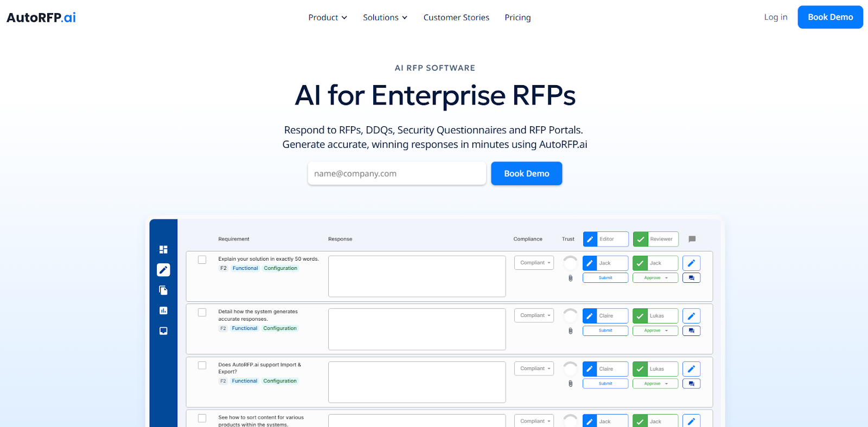Click trust score ring in 'Detail how the system' row
This screenshot has height=427, width=868.
pos(570,316)
